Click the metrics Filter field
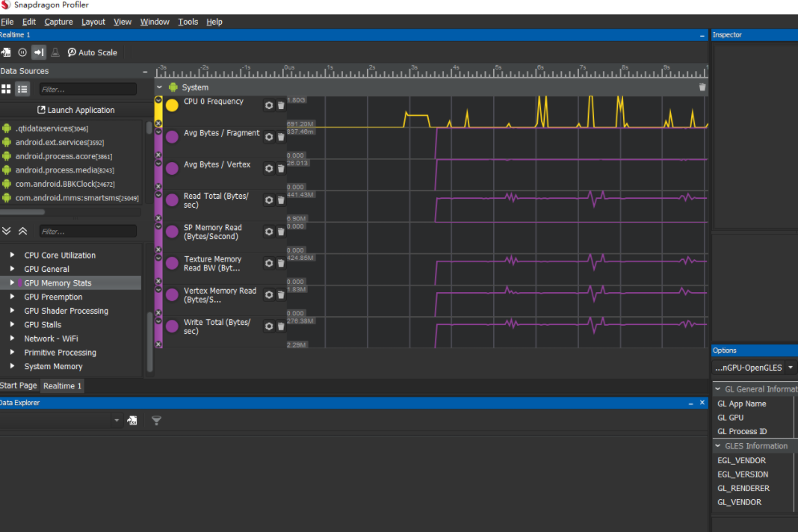Image resolution: width=798 pixels, height=532 pixels. [88, 232]
